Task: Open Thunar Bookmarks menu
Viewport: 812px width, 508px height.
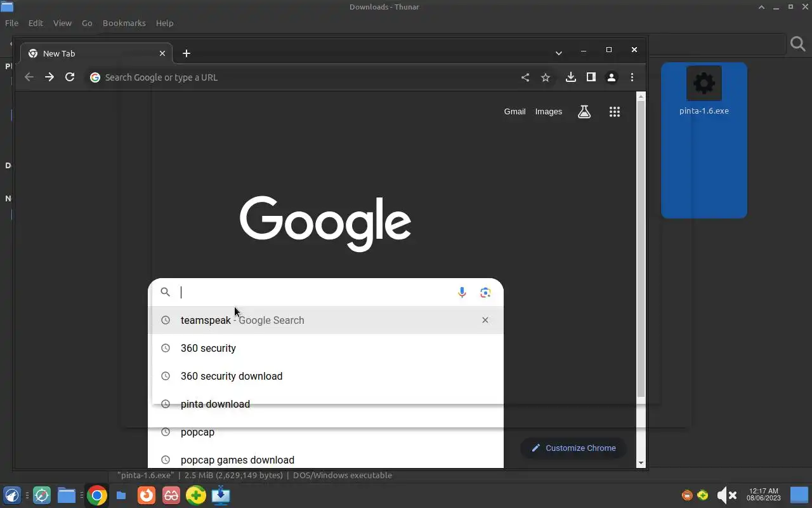Action: coord(124,23)
